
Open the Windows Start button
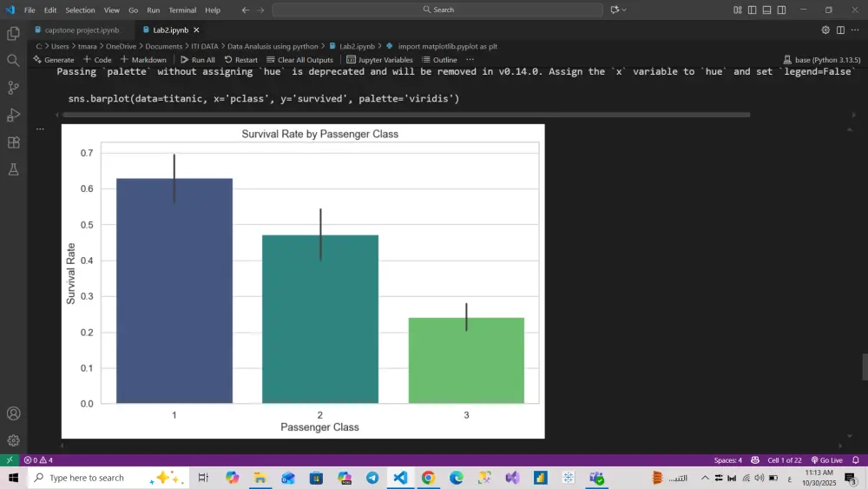click(13, 478)
